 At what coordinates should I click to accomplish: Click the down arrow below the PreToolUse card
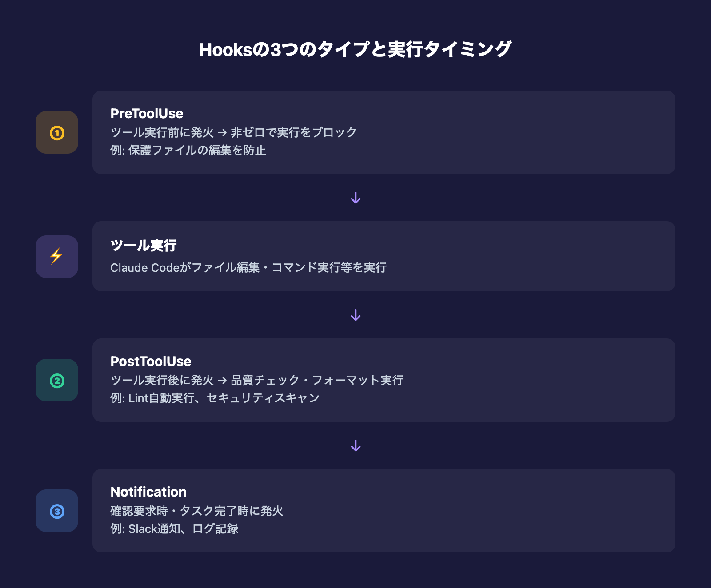[x=355, y=198]
